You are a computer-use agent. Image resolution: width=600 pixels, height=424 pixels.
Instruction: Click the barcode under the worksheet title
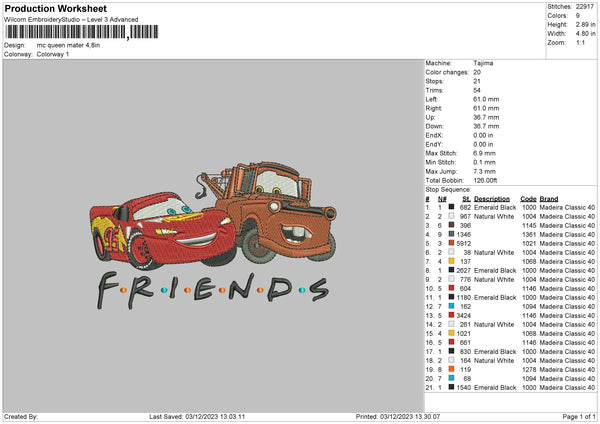(82, 32)
